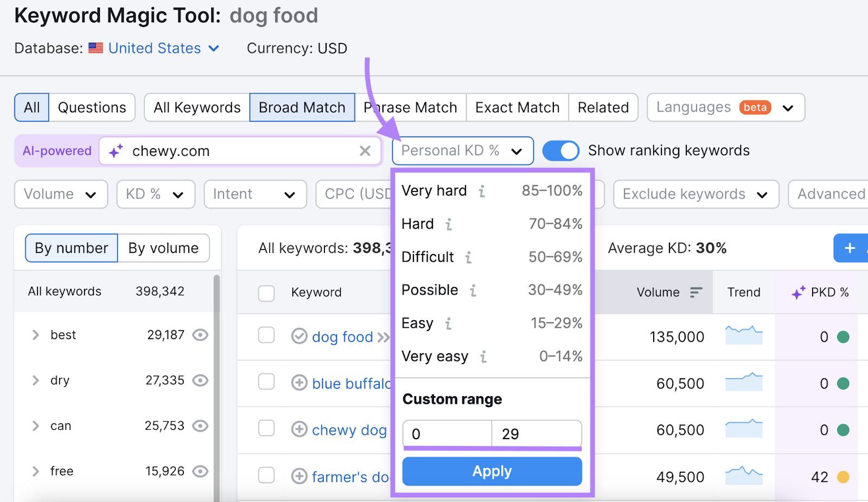
Task: Select the Exact Match tab
Action: click(516, 107)
